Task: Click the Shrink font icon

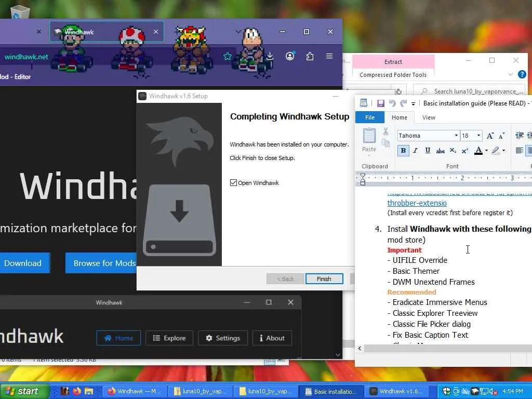Action: click(x=502, y=136)
